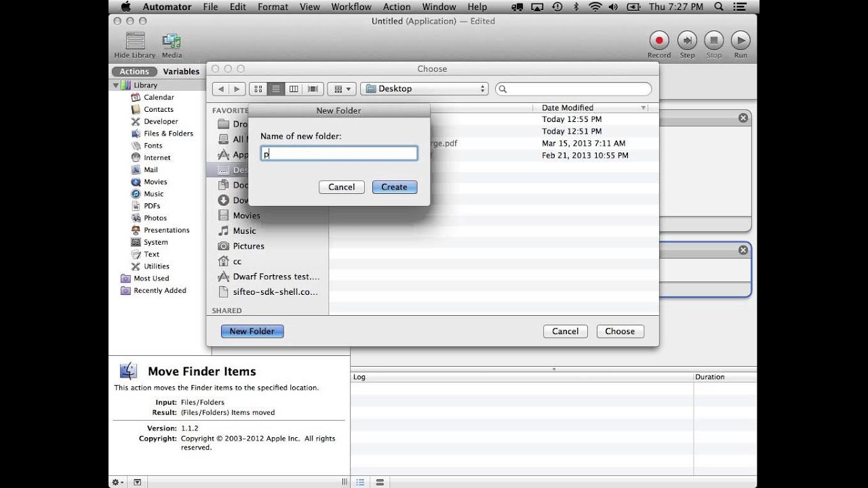Open the Edit menu
The height and width of the screenshot is (488, 868).
coord(237,7)
